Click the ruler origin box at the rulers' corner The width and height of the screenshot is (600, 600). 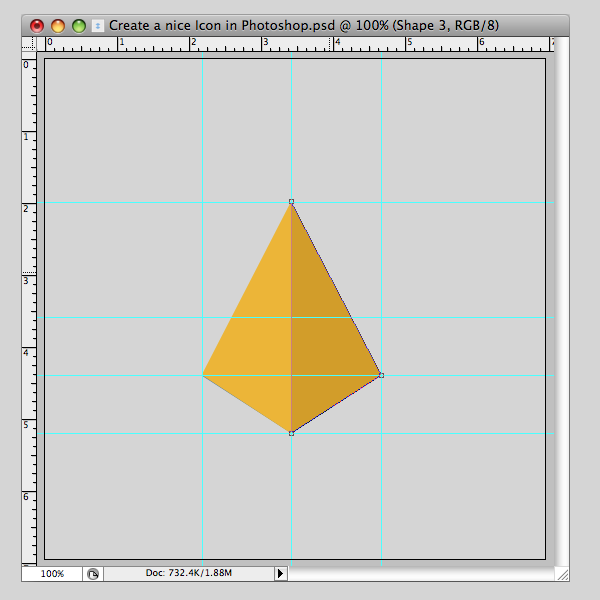point(29,44)
